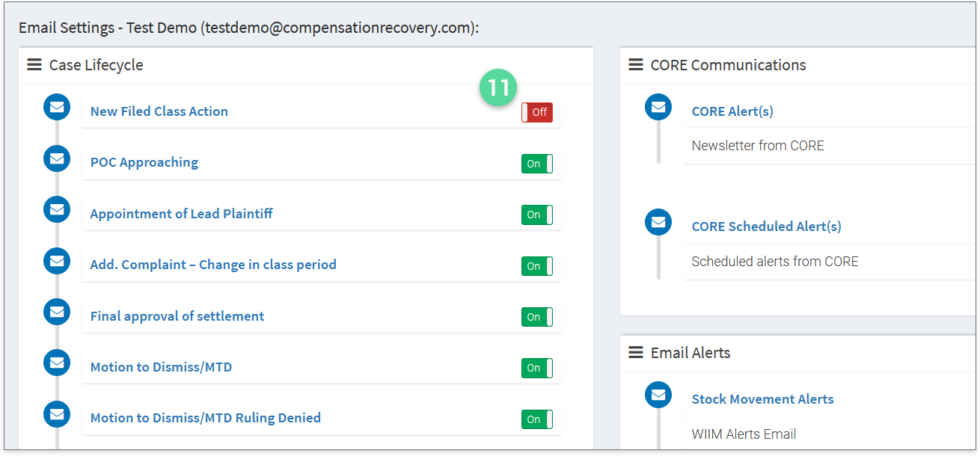Turn off the POC Approaching toggle

(x=537, y=164)
